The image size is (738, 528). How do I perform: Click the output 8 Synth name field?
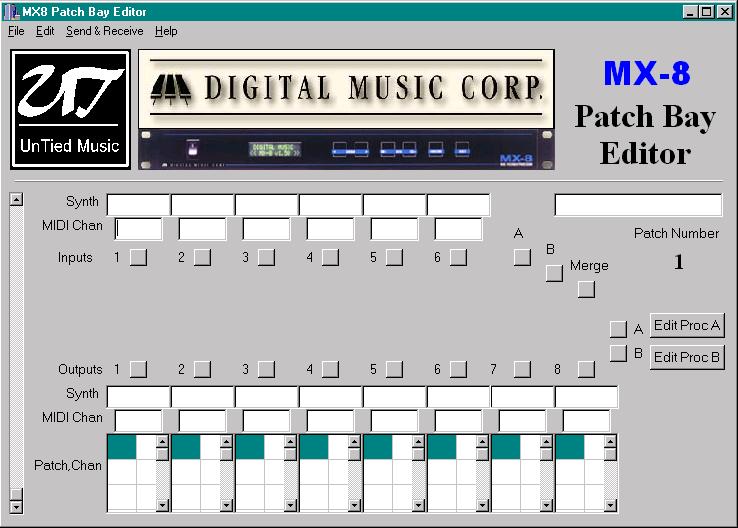click(586, 397)
